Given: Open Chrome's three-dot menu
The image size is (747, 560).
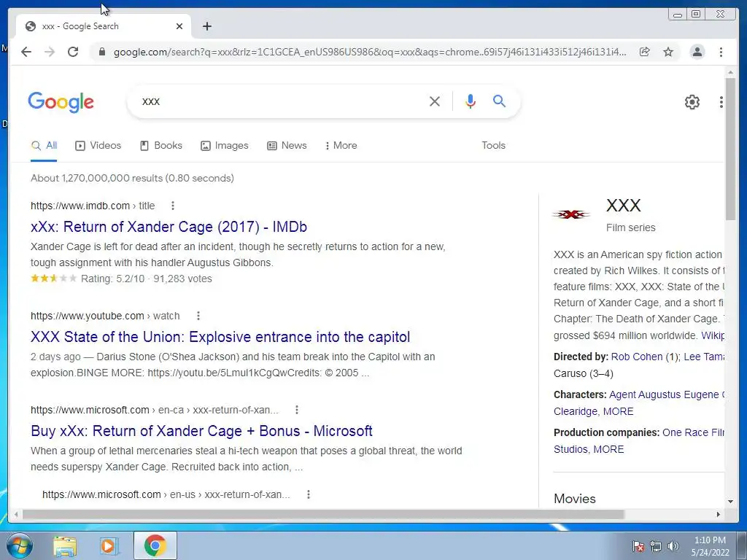Looking at the screenshot, I should coord(721,52).
